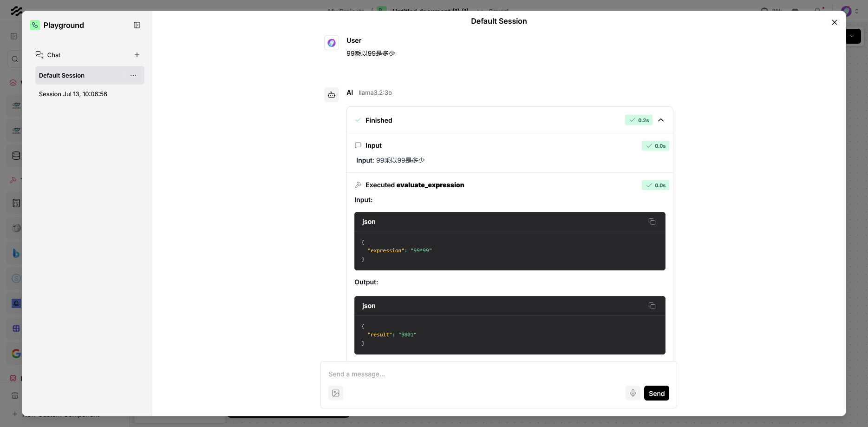
Task: Attach an image to the message
Action: (x=336, y=393)
